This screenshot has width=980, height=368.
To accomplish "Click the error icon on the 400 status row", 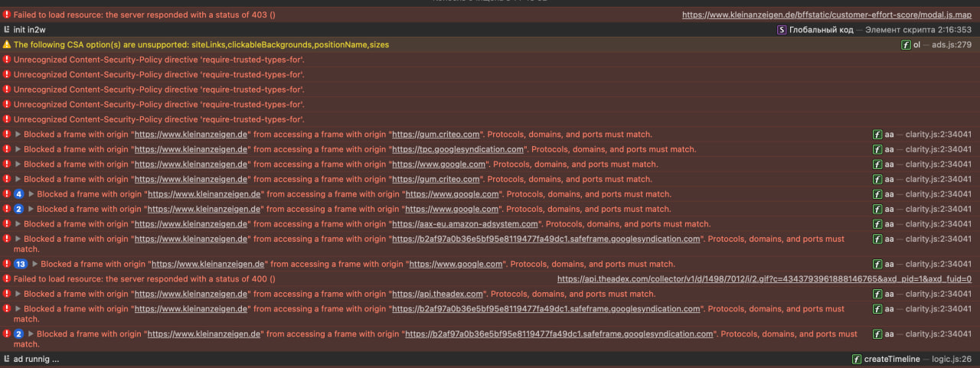I will pyautogui.click(x=7, y=279).
